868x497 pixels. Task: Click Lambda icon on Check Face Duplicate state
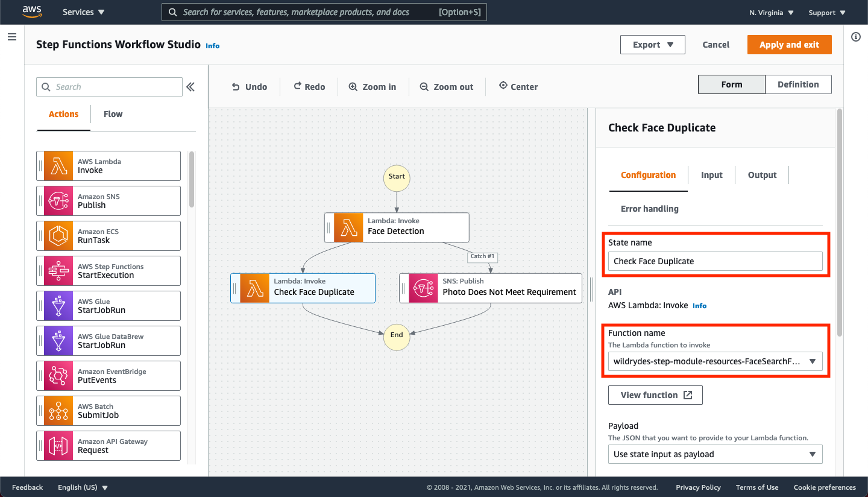[254, 288]
